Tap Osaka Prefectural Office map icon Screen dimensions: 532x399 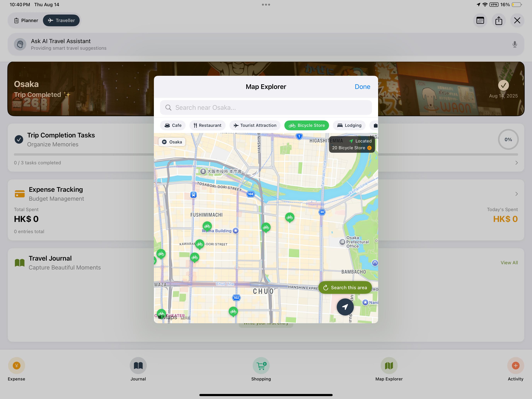click(x=342, y=242)
